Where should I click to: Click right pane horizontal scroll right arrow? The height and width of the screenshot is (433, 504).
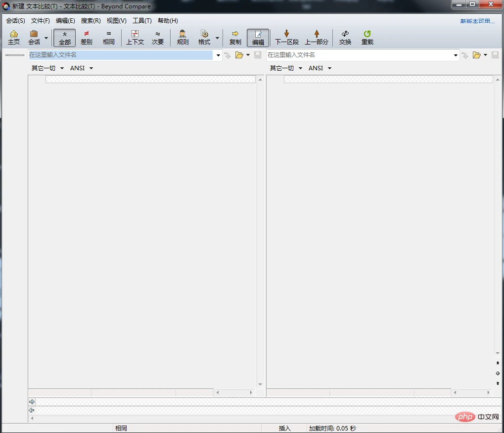(488, 392)
